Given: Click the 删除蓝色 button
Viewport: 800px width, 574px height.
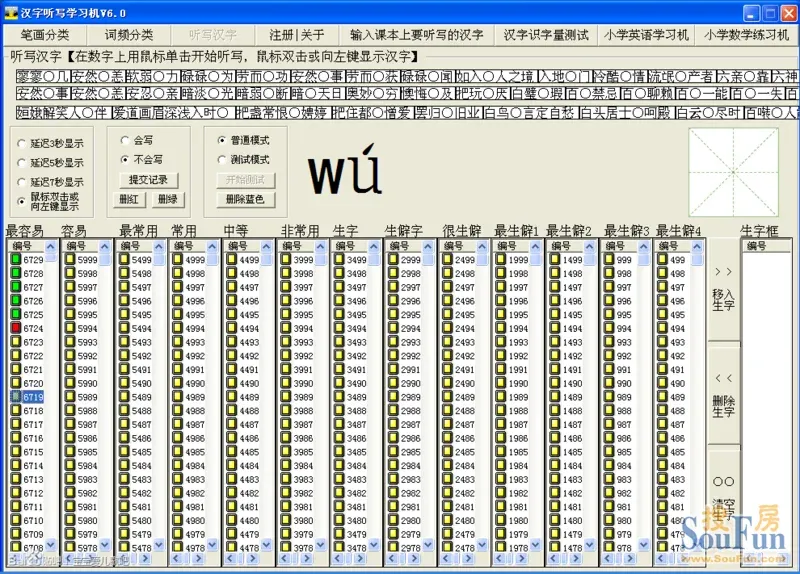Looking at the screenshot, I should tap(245, 199).
